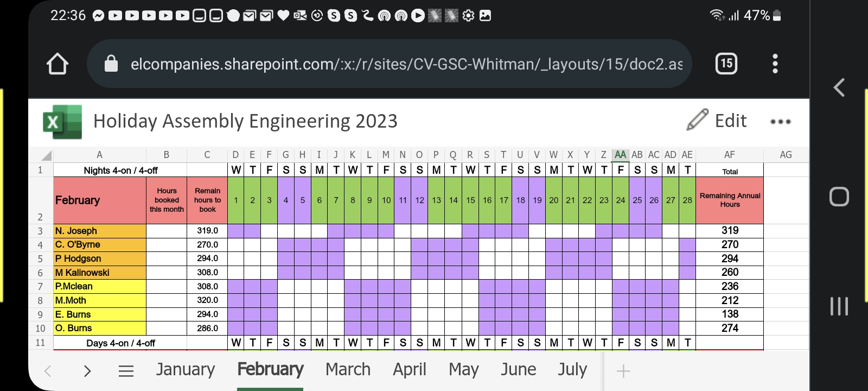Click the Edit pencil icon
Screen dimensions: 868x391
(x=697, y=120)
